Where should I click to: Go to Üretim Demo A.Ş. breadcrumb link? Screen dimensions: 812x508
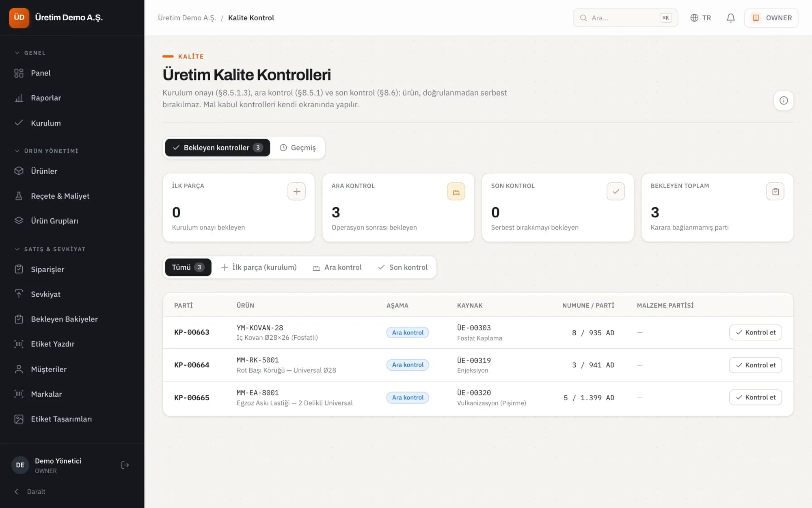pos(187,18)
